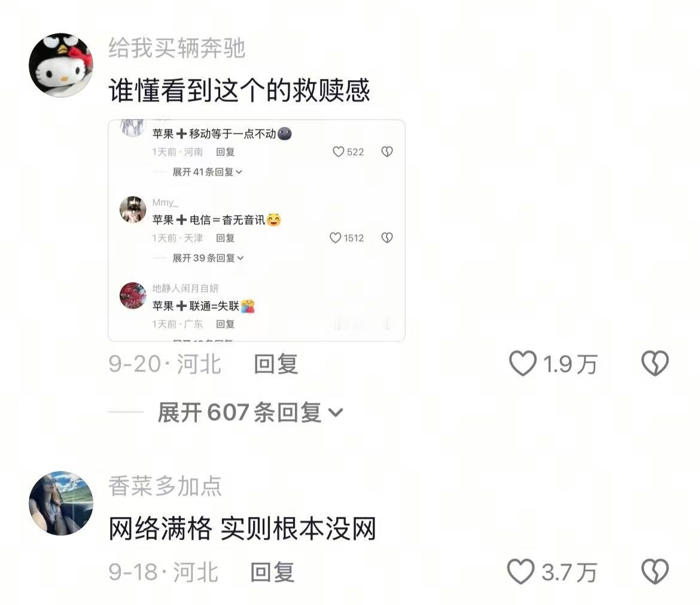Like the comment with 1.9万 likes

coord(523,363)
